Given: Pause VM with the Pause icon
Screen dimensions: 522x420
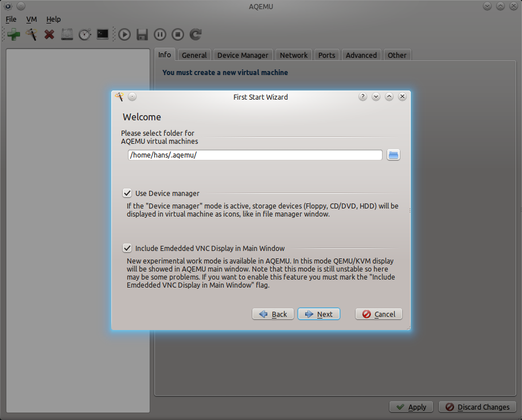Looking at the screenshot, I should tap(160, 34).
